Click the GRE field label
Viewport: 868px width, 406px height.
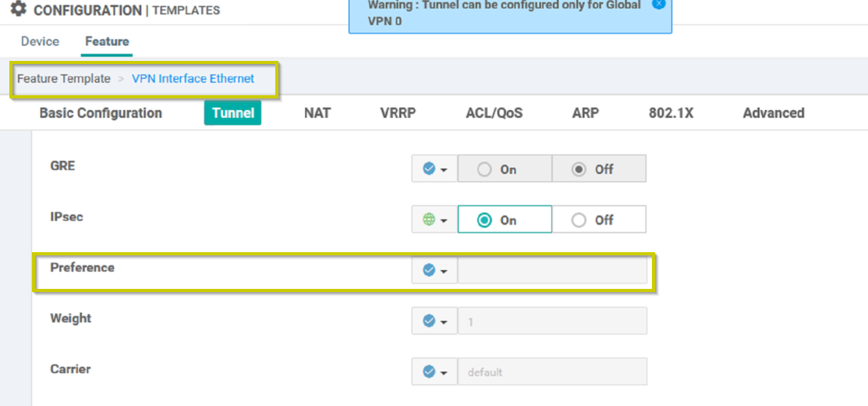(x=62, y=166)
